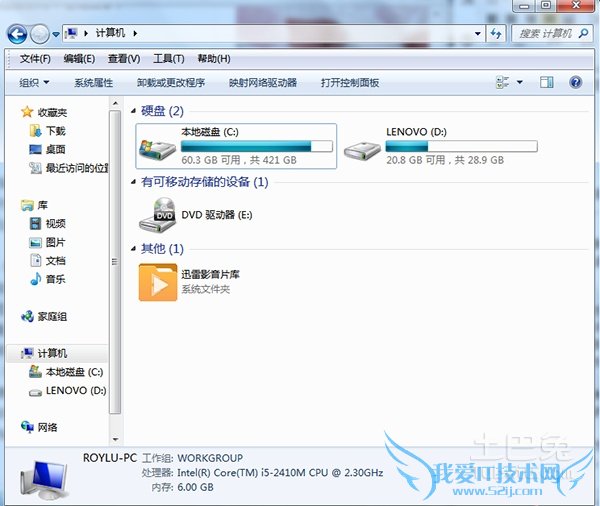Open Help with the question mark icon
Image resolution: width=600 pixels, height=506 pixels.
576,82
